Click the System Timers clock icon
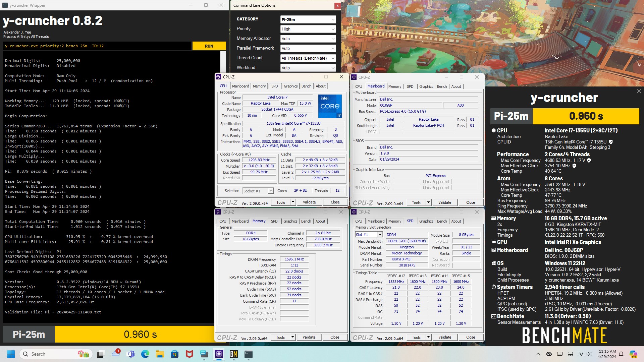This screenshot has width=644, height=362. tap(494, 287)
